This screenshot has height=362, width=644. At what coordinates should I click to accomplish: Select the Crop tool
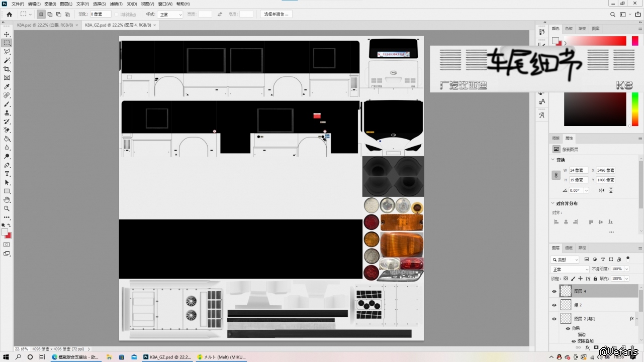tap(7, 69)
